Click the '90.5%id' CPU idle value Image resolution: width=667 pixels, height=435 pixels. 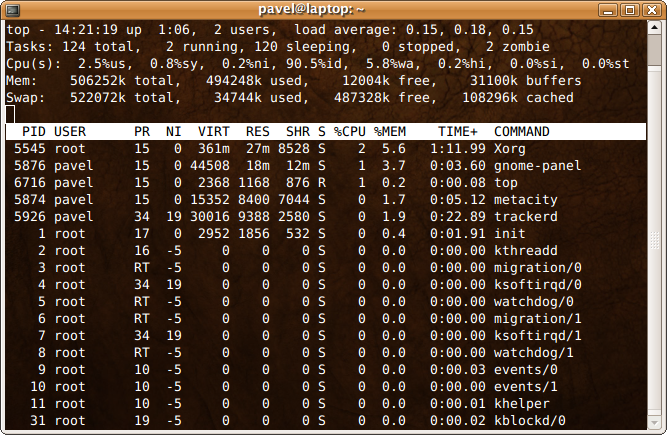coord(317,64)
